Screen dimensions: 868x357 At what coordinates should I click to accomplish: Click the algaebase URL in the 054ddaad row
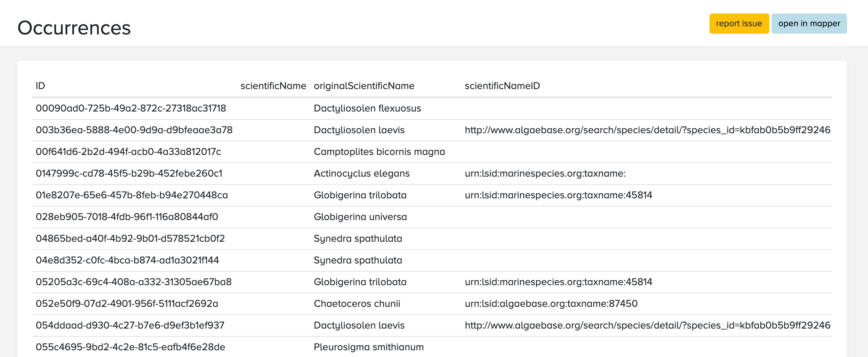[647, 325]
